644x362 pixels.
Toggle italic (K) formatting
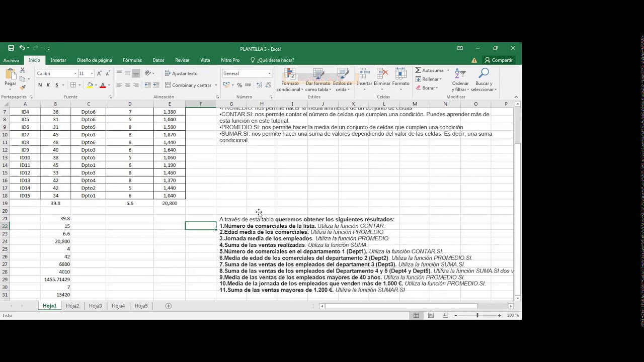(x=48, y=85)
